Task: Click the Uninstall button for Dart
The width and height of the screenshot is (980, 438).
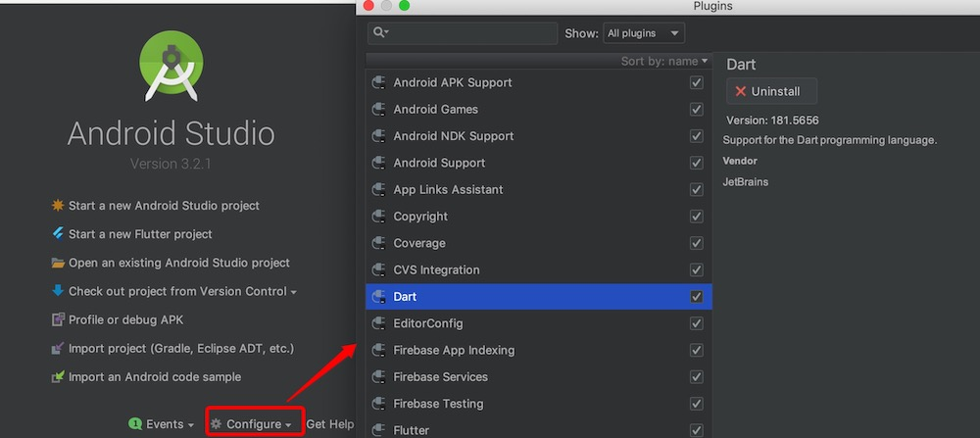Action: tap(772, 91)
